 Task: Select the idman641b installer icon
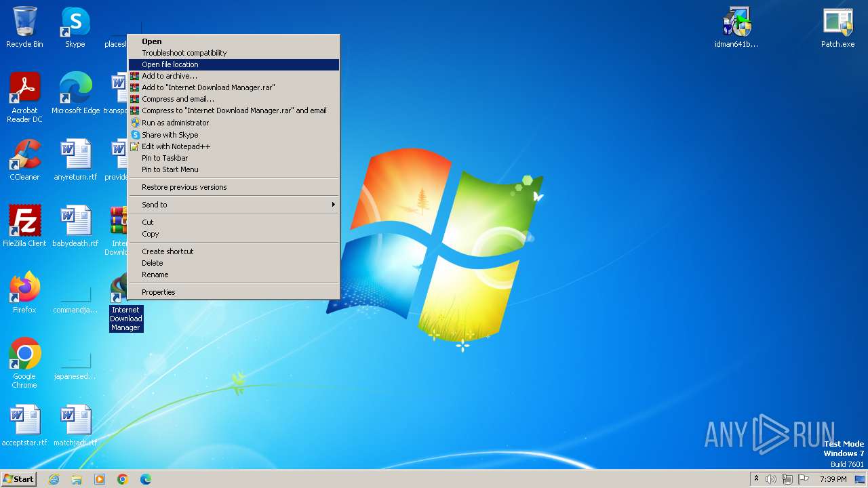(736, 27)
